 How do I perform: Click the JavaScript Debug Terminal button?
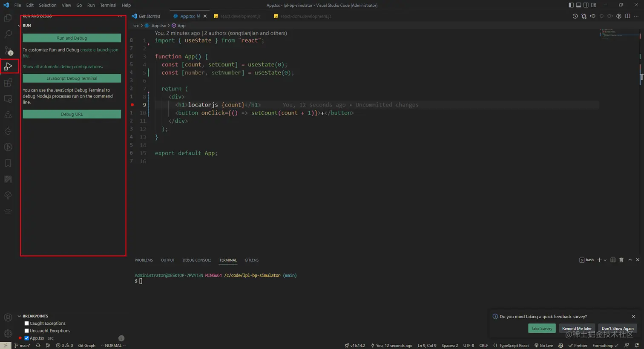[x=72, y=78]
